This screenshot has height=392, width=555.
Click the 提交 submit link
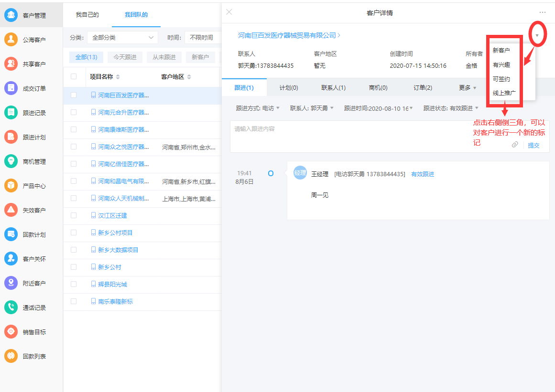[533, 145]
